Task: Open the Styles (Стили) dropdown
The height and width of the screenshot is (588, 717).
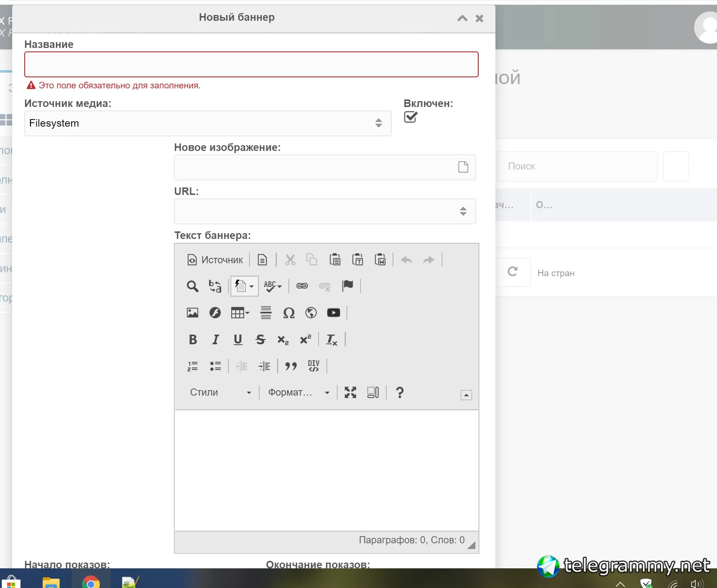Action: (221, 392)
